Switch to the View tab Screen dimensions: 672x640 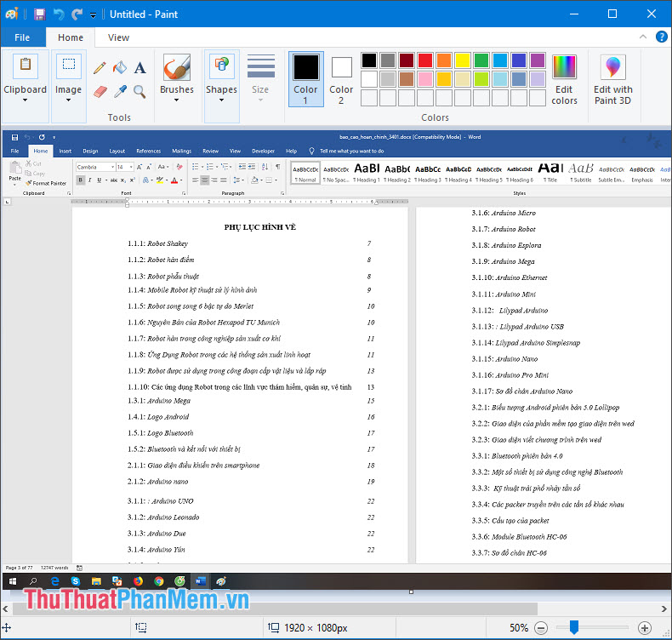click(x=119, y=37)
